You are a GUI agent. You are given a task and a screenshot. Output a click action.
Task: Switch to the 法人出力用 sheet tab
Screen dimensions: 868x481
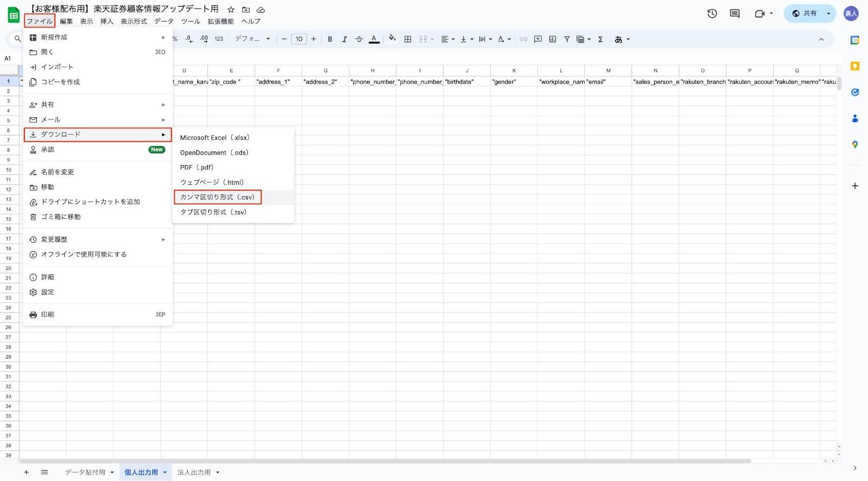(194, 472)
